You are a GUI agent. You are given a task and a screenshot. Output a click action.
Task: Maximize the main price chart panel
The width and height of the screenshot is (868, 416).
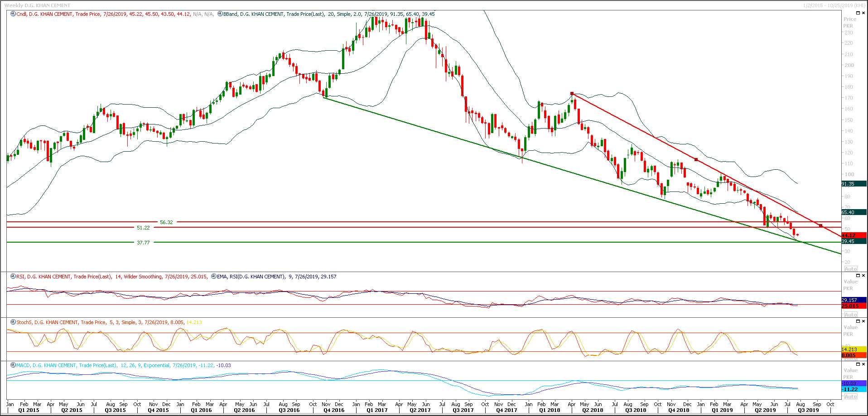pos(858,13)
